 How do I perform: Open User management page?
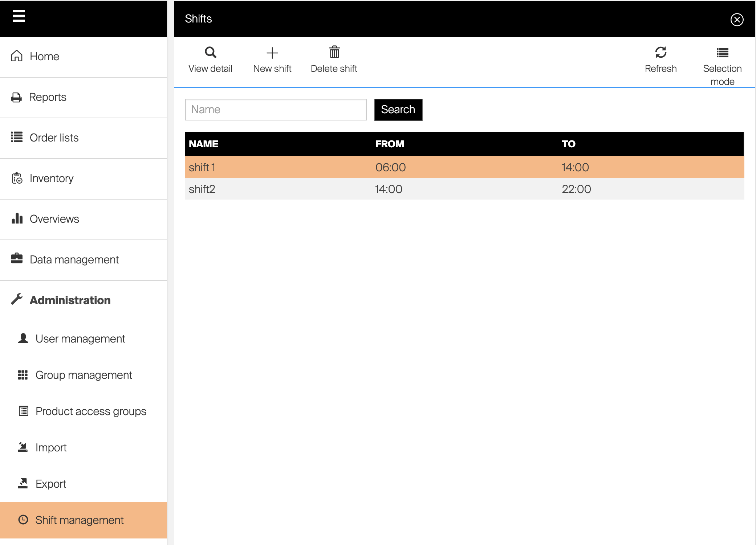pos(80,339)
